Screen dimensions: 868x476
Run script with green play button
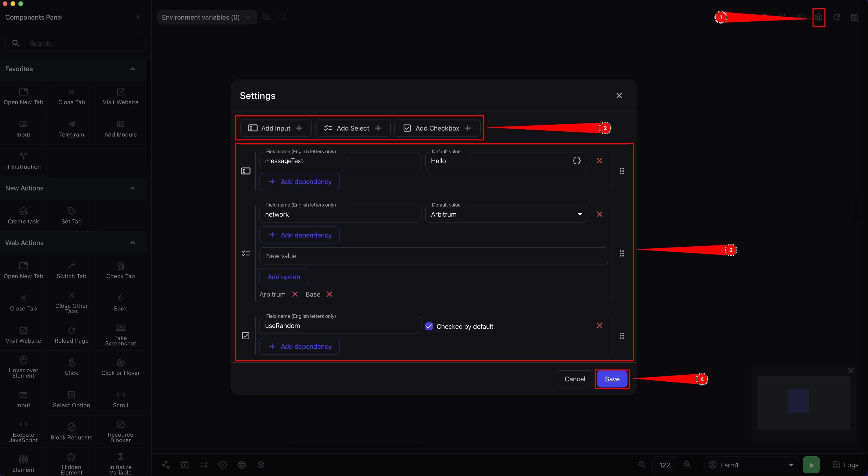click(811, 465)
